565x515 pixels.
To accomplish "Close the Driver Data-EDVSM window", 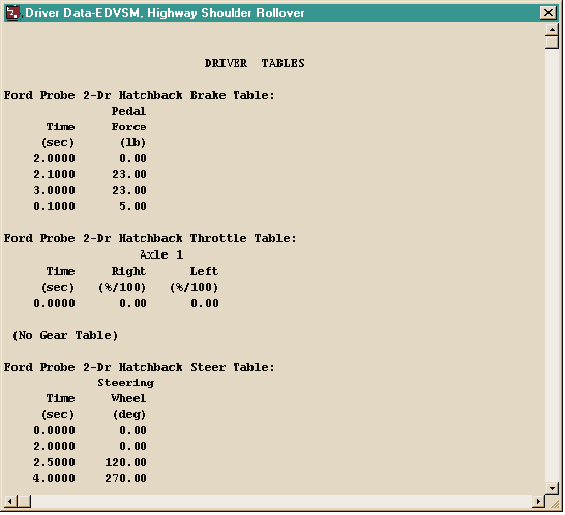I will coord(548,13).
